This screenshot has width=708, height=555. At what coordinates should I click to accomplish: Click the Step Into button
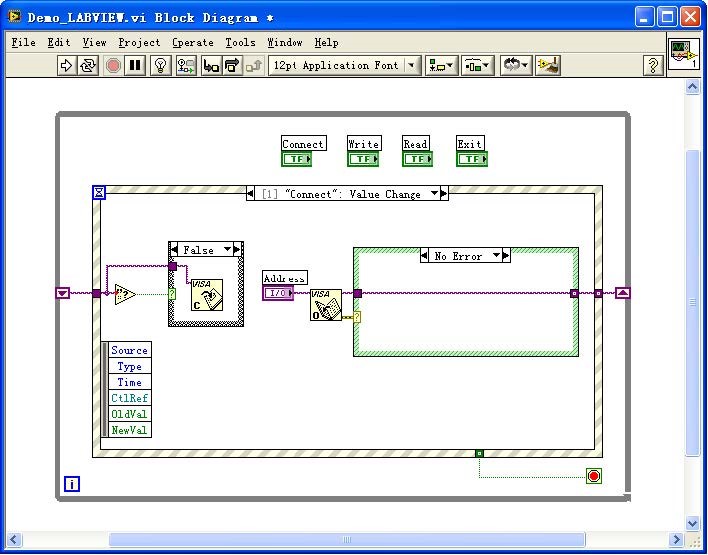click(211, 65)
